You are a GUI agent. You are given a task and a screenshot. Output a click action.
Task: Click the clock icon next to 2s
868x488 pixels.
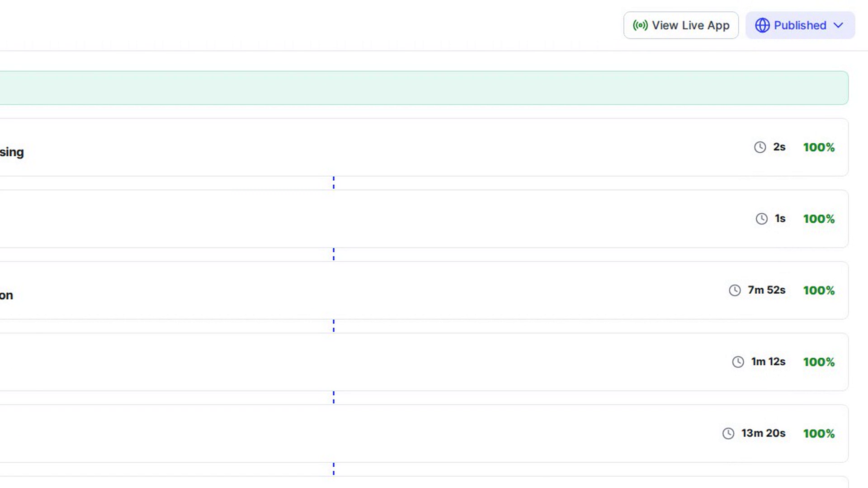point(760,147)
